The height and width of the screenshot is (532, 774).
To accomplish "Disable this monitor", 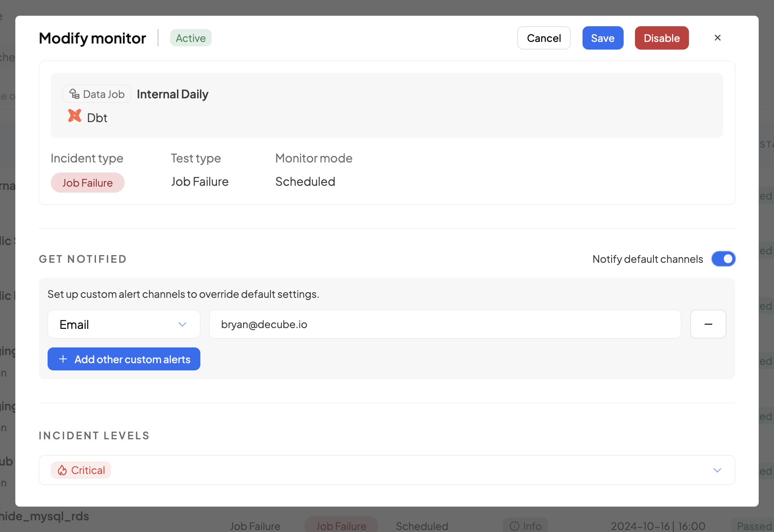I will click(x=662, y=38).
